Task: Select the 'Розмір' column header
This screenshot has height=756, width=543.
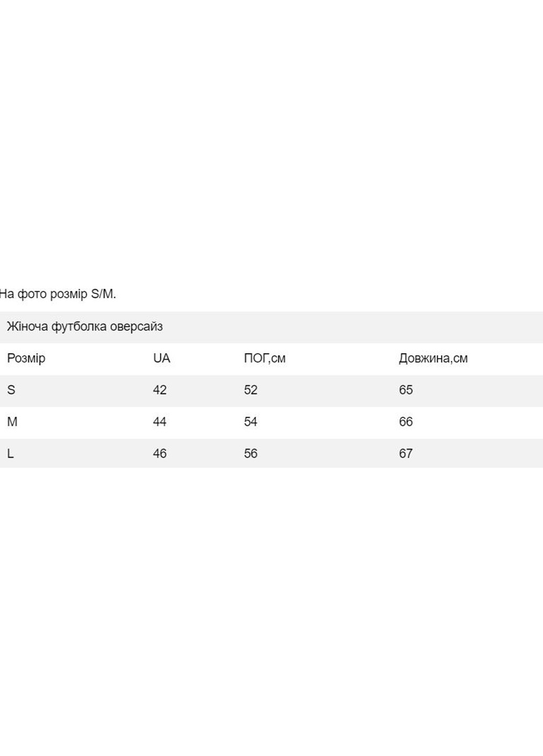Action: click(26, 359)
